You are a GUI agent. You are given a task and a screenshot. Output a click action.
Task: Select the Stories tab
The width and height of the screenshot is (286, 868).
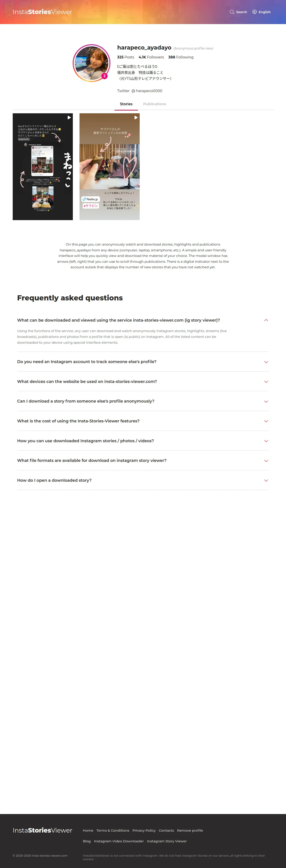[126, 104]
